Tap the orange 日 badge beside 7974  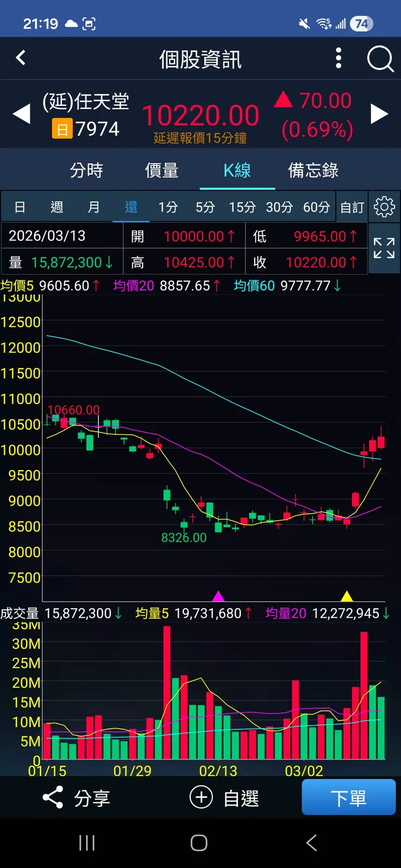62,129
